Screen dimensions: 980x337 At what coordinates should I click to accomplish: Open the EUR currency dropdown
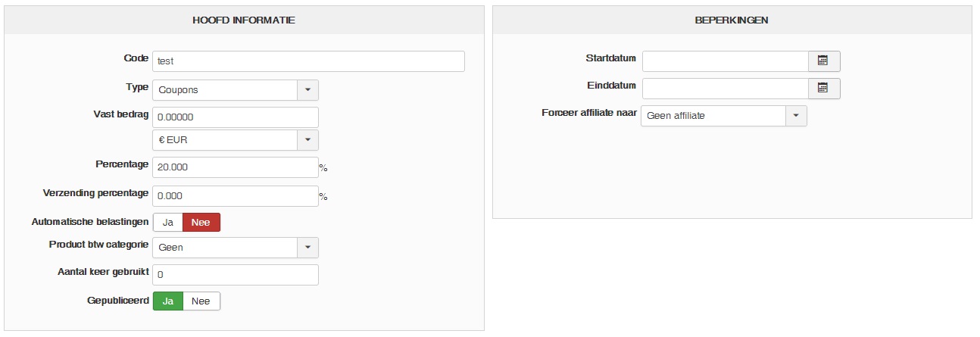tap(307, 140)
